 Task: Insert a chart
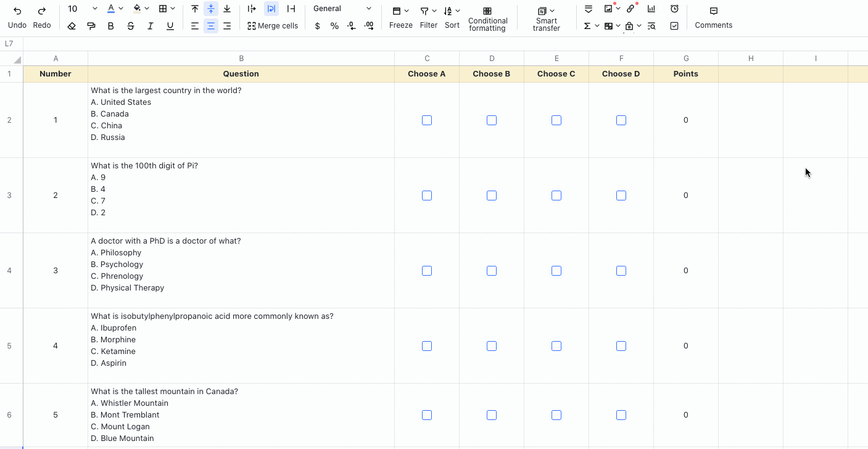click(651, 8)
